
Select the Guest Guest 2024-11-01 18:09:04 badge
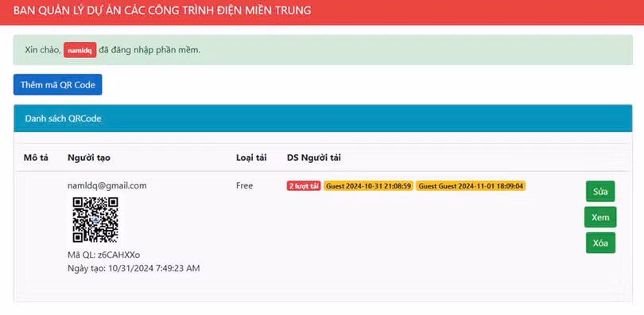coord(471,186)
